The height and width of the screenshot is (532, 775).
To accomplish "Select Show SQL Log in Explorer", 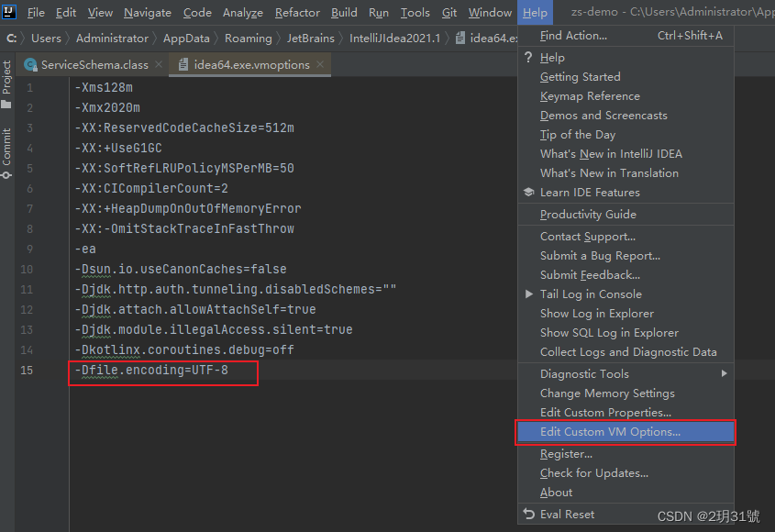I will click(x=626, y=333).
